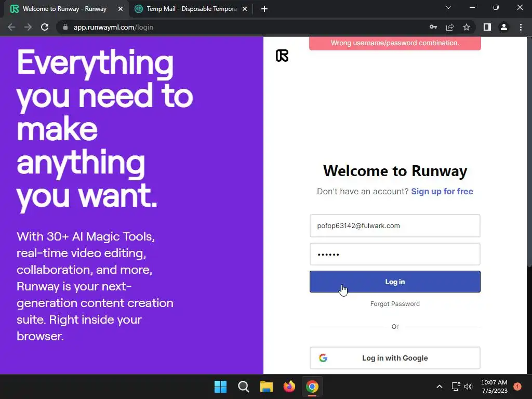The width and height of the screenshot is (532, 399).
Task: Open the clock showing 10:07 AM
Action: pos(494,387)
